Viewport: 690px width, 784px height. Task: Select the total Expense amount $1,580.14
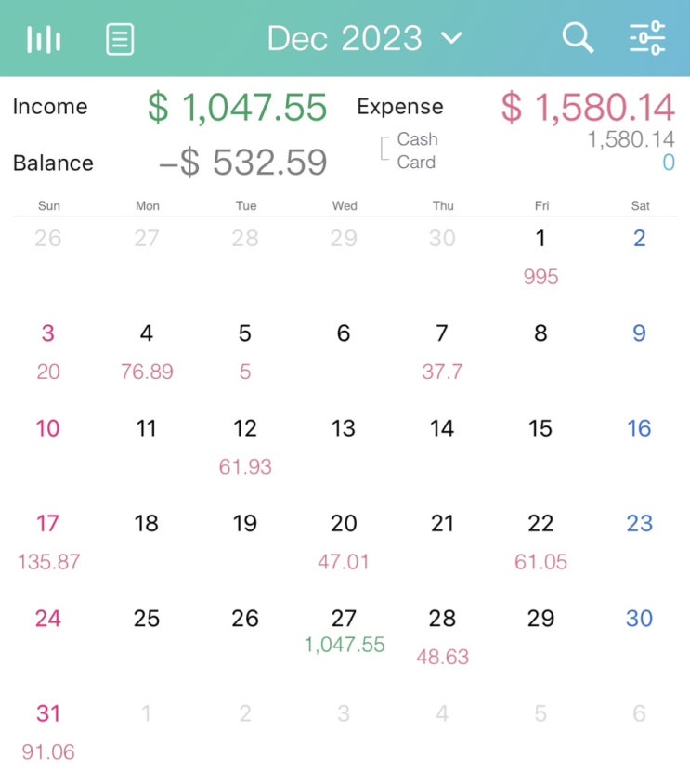[588, 107]
